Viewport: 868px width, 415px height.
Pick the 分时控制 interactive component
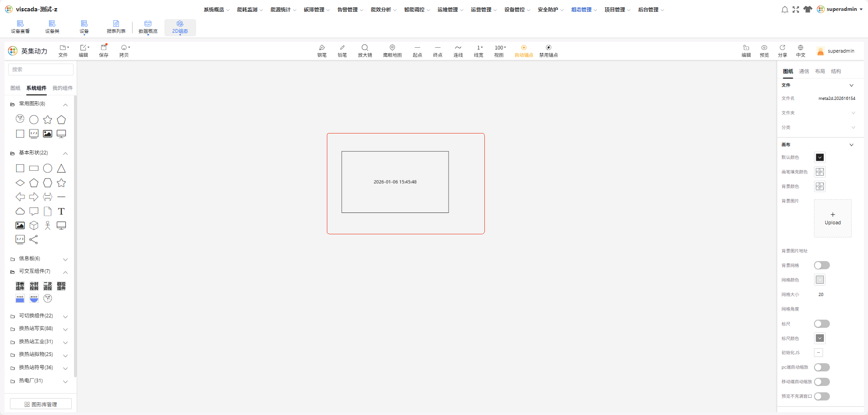click(x=34, y=286)
